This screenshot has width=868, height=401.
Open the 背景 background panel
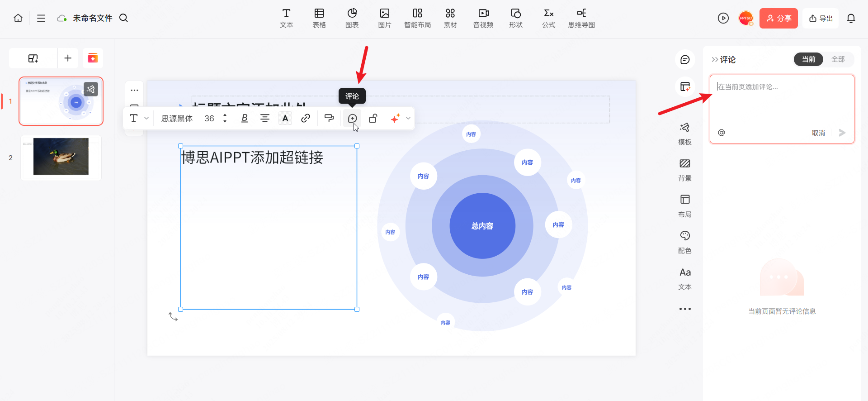(x=685, y=170)
